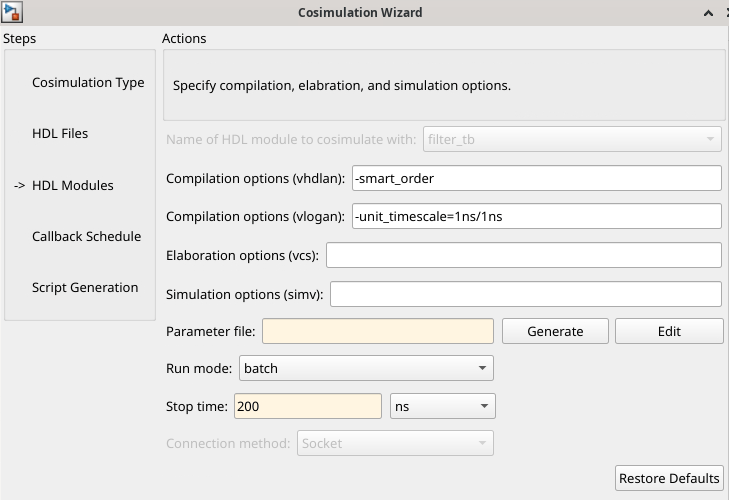Focus the vhdlan compilation options field
The image size is (729, 500).
click(x=537, y=178)
